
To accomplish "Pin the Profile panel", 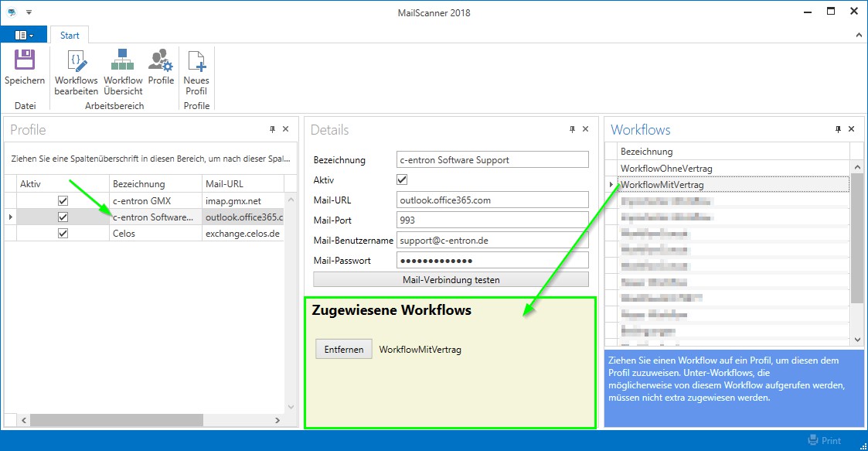I will (272, 129).
